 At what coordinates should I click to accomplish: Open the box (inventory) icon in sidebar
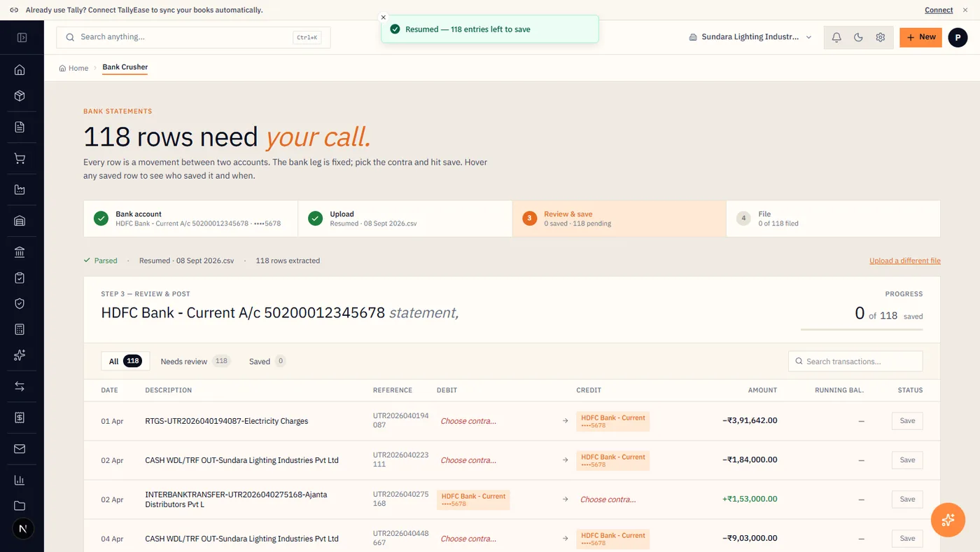click(x=20, y=96)
